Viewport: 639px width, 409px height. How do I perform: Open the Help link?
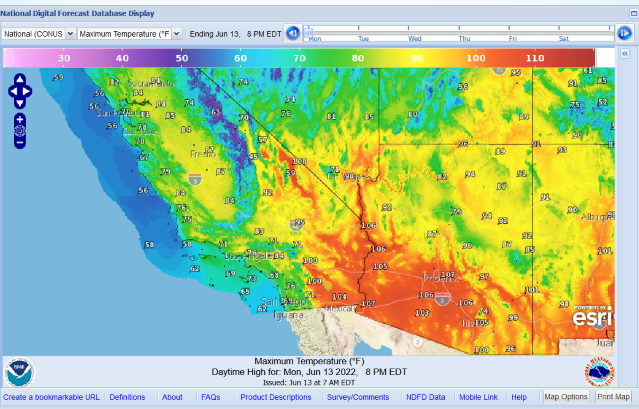(x=519, y=397)
